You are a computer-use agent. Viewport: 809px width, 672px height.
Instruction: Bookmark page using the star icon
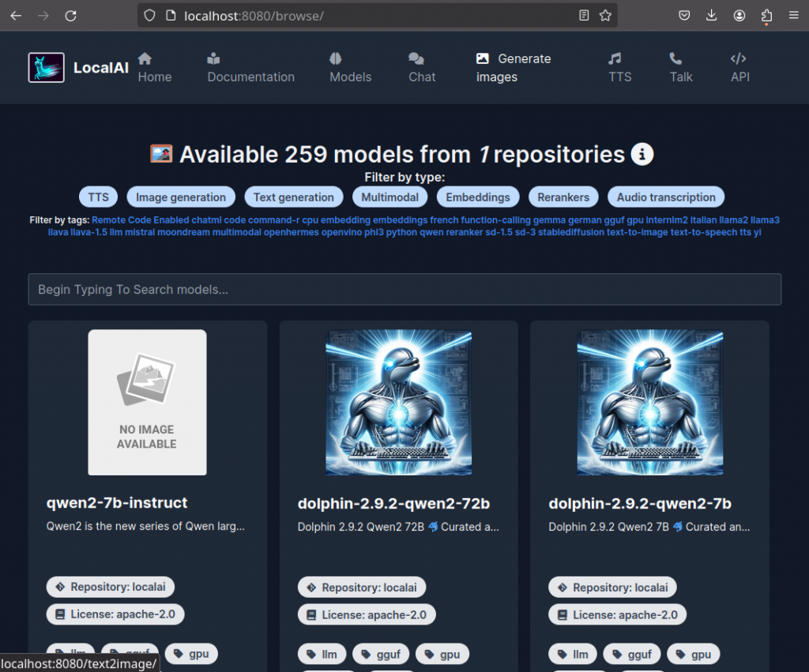click(605, 16)
